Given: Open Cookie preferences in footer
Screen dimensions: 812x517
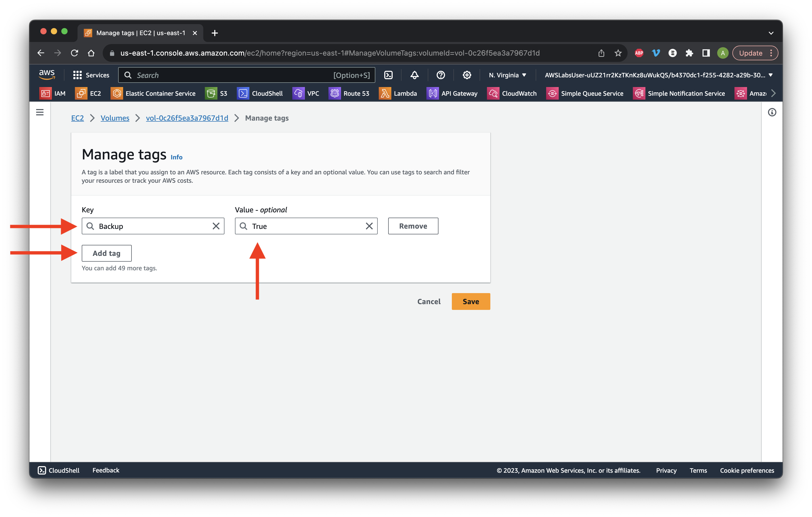Looking at the screenshot, I should pyautogui.click(x=747, y=470).
